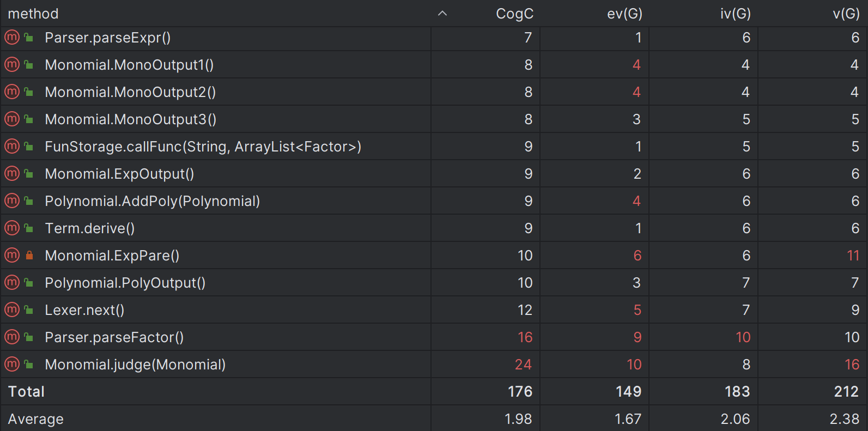Click the method icon beside Monomial.MonoOutput1()

tap(12, 65)
